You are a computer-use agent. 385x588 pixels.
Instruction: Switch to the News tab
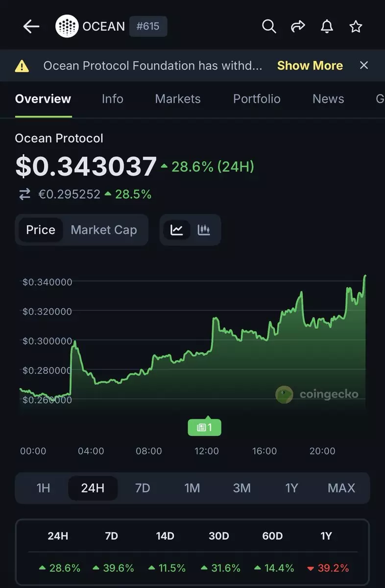328,99
